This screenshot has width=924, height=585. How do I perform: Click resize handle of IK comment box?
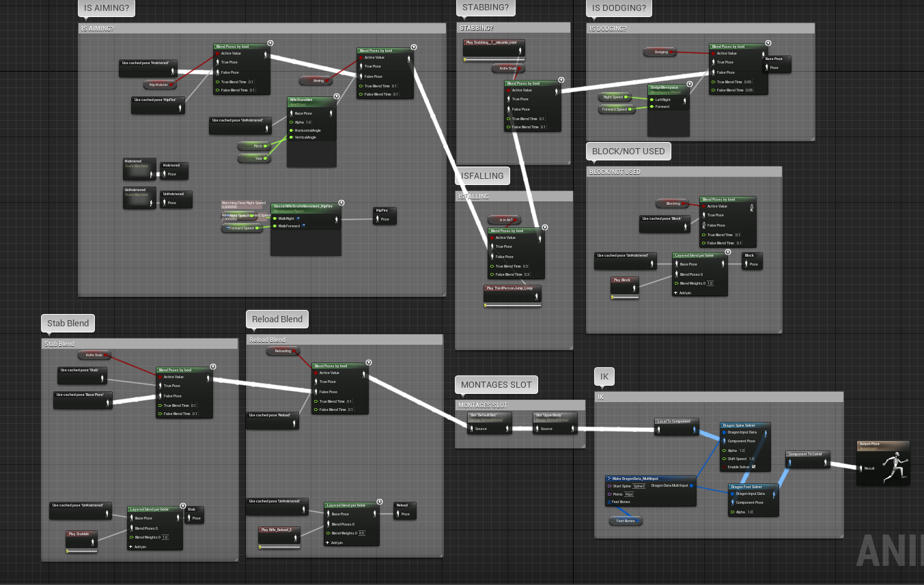(x=840, y=534)
